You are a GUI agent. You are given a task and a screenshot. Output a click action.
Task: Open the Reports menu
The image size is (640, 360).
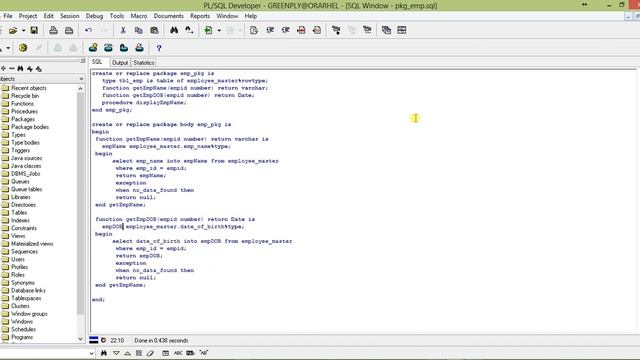(x=200, y=16)
